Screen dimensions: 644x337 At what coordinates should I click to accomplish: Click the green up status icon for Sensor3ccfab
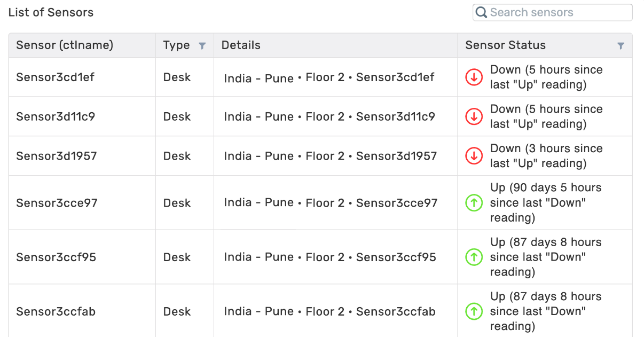[474, 311]
